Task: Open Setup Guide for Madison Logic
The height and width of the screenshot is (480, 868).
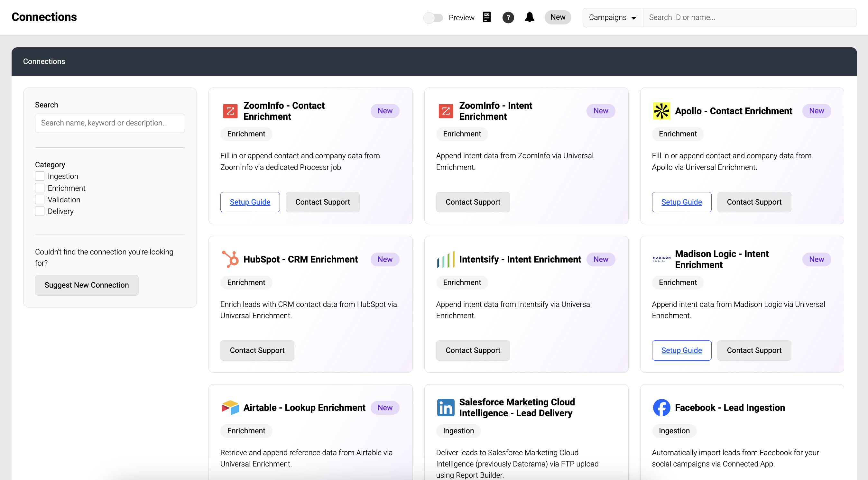Action: 681,350
